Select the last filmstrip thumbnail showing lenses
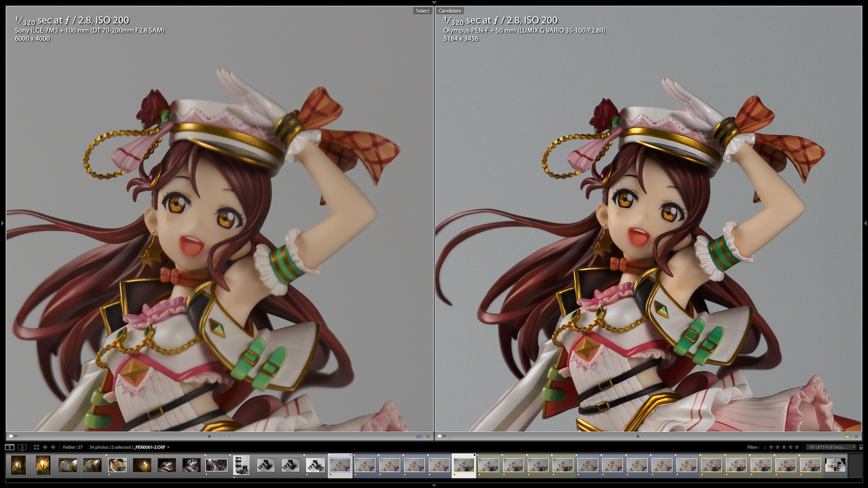This screenshot has height=488, width=868. [835, 465]
